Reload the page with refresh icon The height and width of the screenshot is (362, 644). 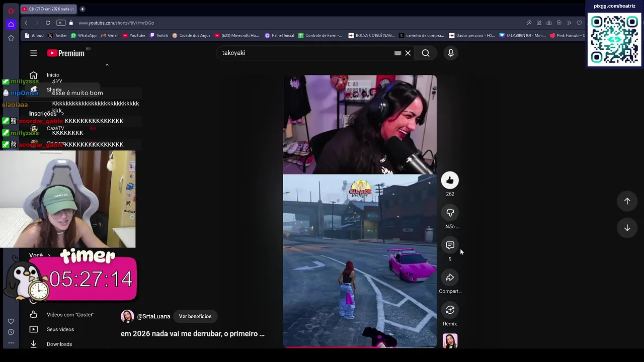[x=48, y=23]
